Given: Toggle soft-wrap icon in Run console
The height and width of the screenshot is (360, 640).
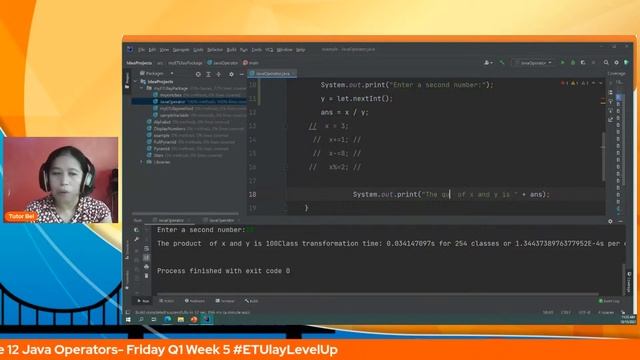Looking at the screenshot, I should tap(147, 248).
